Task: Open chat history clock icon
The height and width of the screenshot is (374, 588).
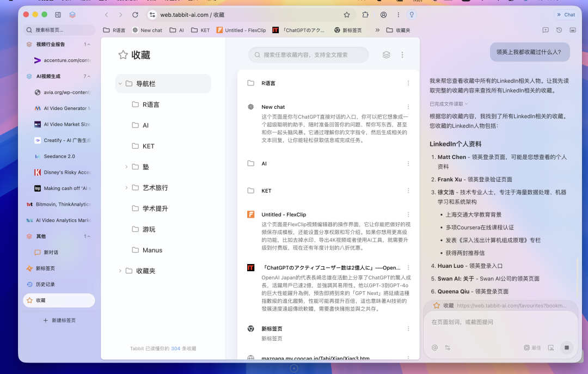Action: 559,30
